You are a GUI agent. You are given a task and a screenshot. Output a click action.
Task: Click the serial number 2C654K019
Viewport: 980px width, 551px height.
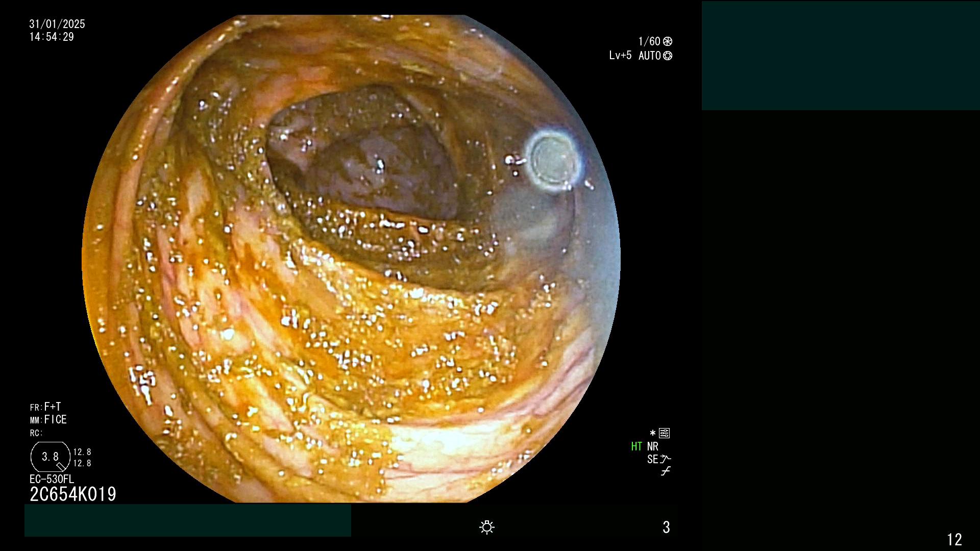[73, 494]
